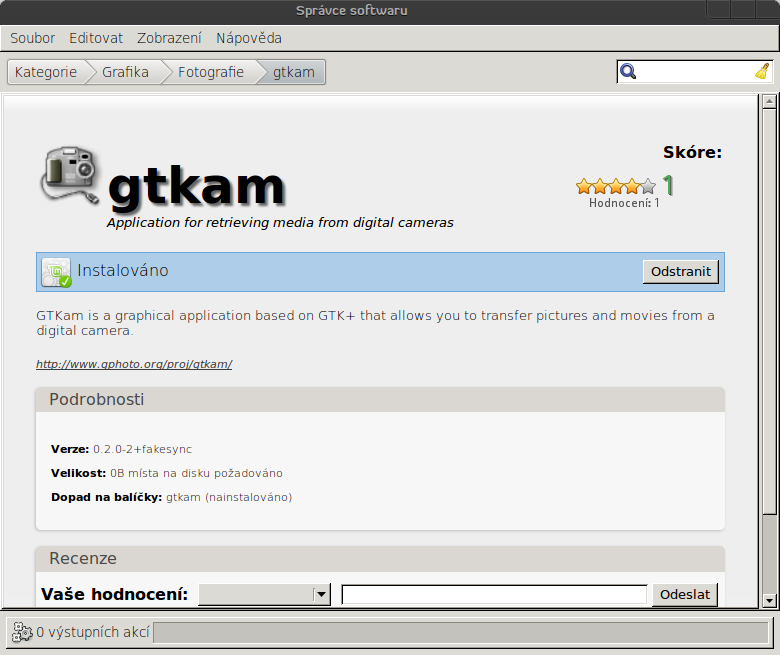The height and width of the screenshot is (655, 780).
Task: Click the Podrobnosti section header
Action: (x=380, y=399)
